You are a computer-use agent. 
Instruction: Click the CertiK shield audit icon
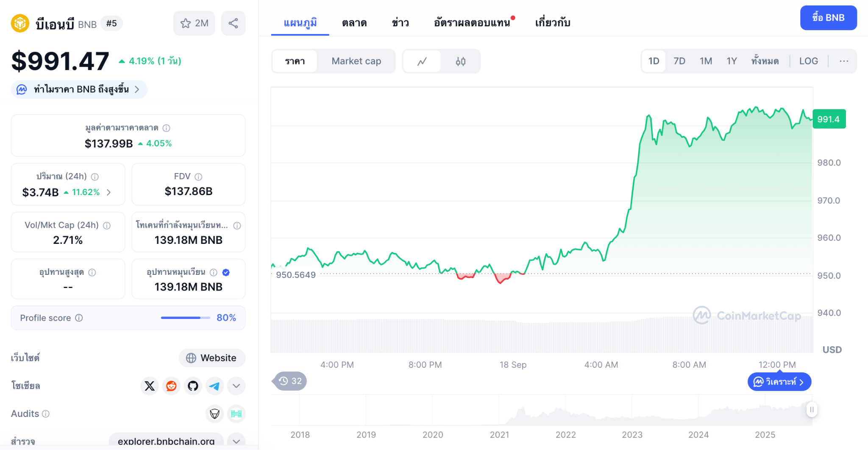pyautogui.click(x=214, y=414)
